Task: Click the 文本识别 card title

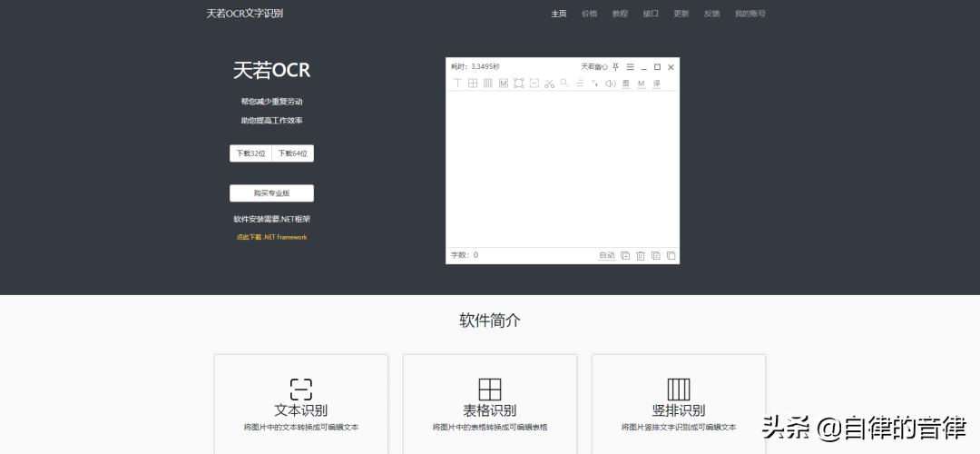Action: (301, 410)
